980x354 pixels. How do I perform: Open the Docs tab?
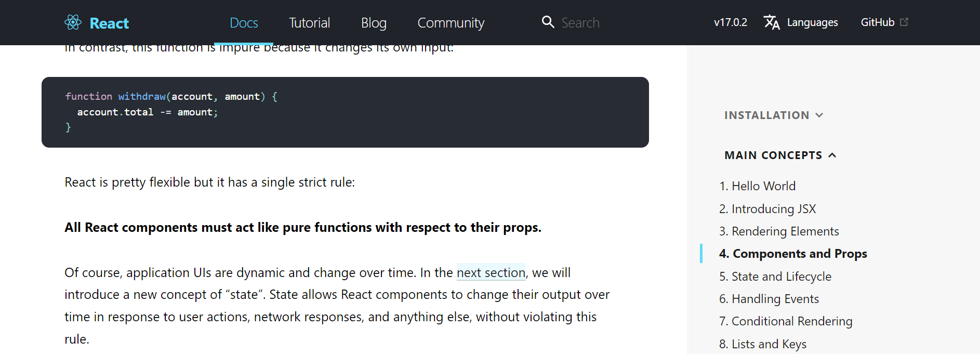coord(244,23)
